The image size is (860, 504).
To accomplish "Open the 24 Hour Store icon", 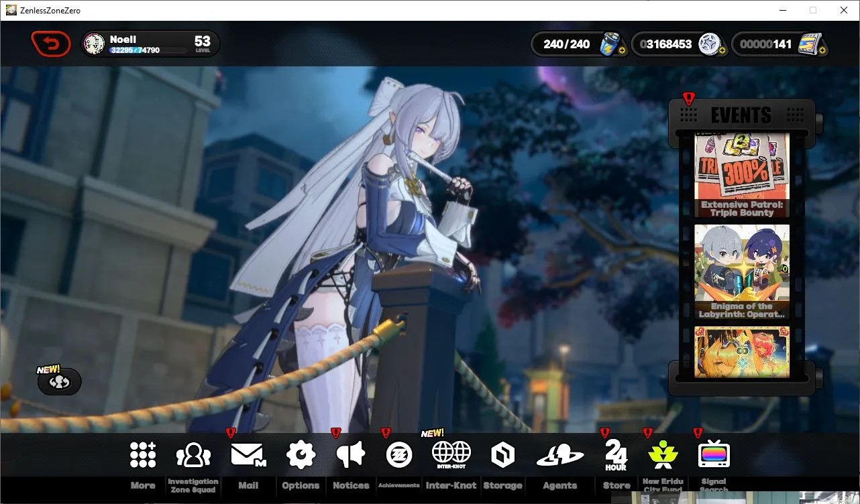I will point(616,455).
